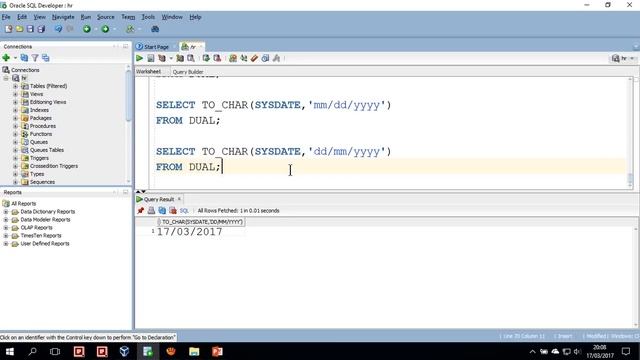Switch to the Query Builder tab
Viewport: 640px width, 360px height.
[188, 72]
